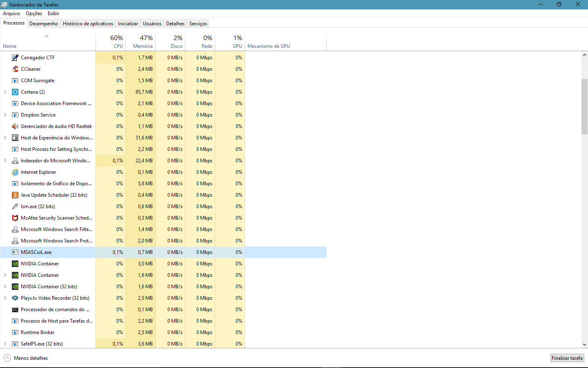Click the Host de Experiência do Windows icon
Screen dimensions: 588x368
[15, 138]
